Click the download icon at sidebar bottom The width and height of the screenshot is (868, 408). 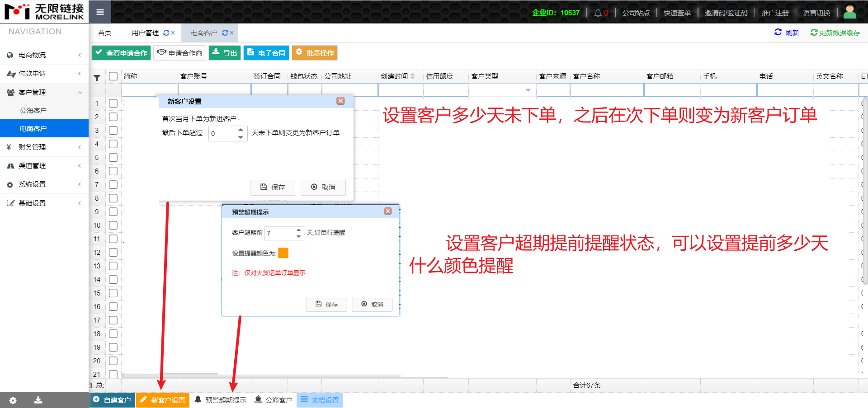pyautogui.click(x=38, y=400)
